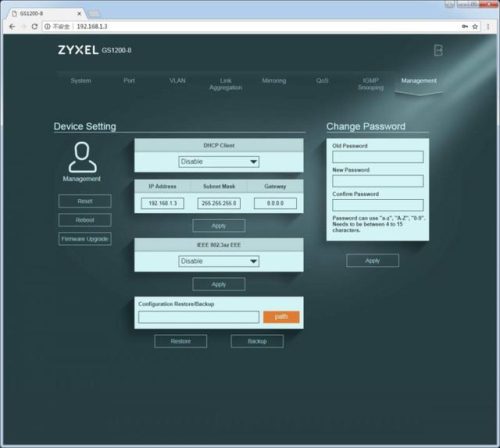This screenshot has height=448, width=500.
Task: Click the orange path button
Action: coord(281,317)
